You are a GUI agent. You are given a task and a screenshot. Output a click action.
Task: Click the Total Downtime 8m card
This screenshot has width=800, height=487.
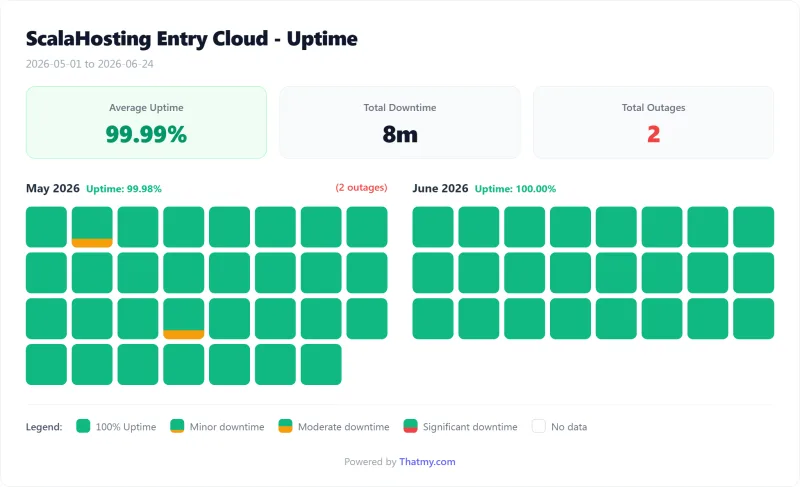pos(400,122)
